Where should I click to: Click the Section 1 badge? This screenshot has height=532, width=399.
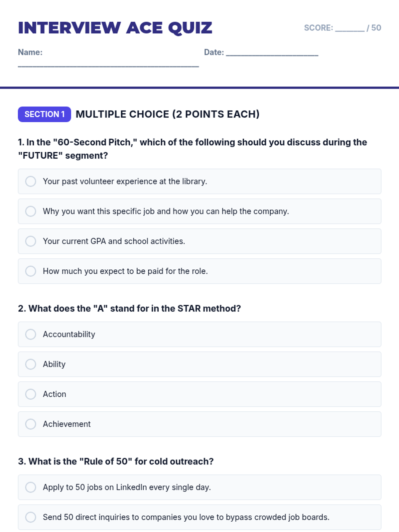point(44,114)
